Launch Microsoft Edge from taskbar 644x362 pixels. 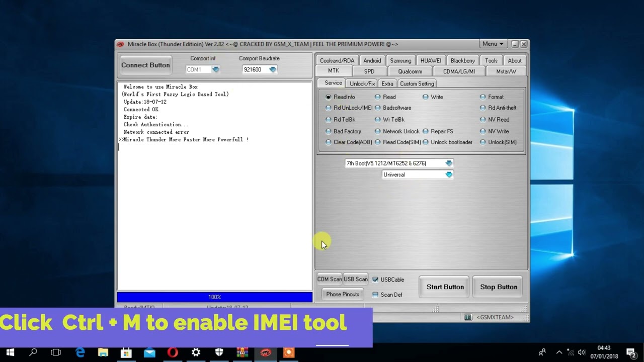click(80, 352)
